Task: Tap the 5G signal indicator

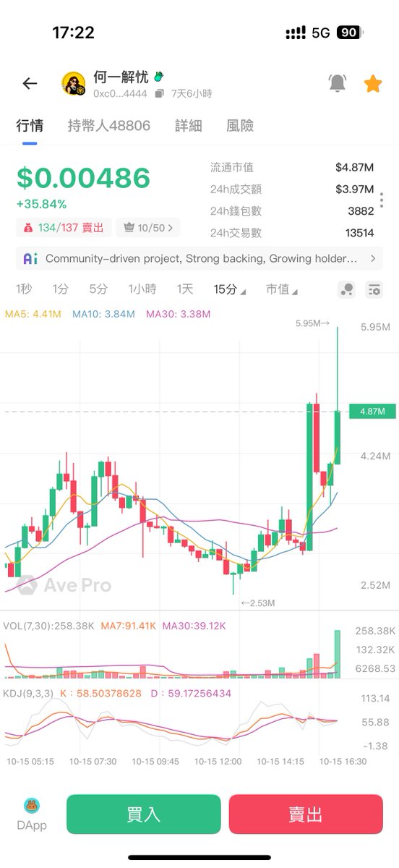Action: [320, 33]
